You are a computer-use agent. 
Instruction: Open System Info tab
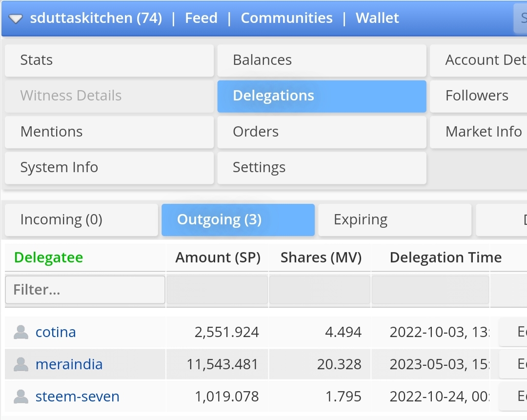coord(109,168)
